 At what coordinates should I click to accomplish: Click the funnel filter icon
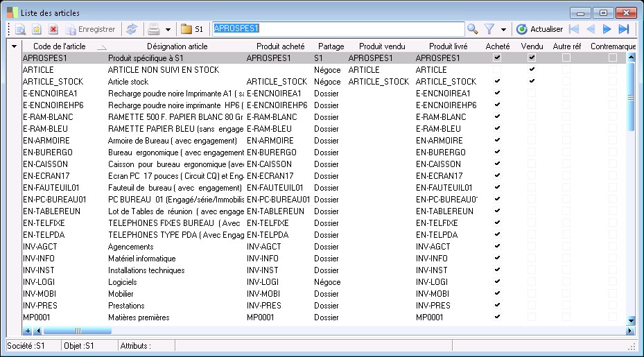pyautogui.click(x=489, y=29)
